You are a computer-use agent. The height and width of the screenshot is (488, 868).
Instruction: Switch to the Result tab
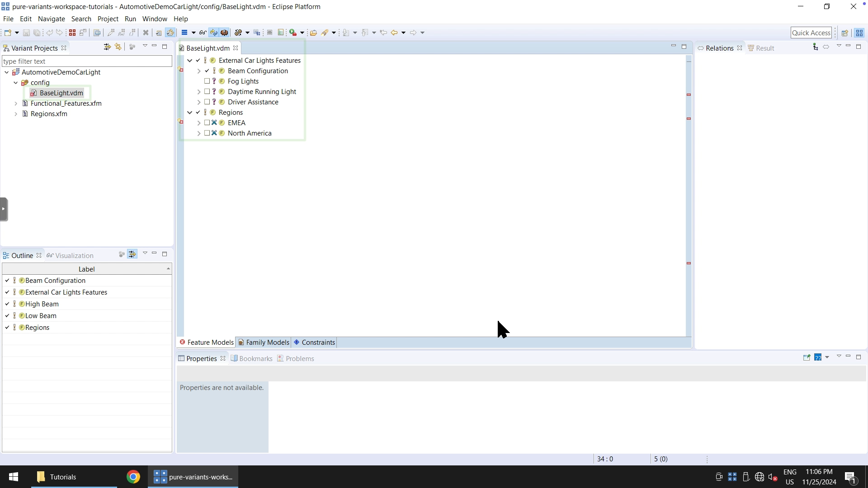click(761, 48)
